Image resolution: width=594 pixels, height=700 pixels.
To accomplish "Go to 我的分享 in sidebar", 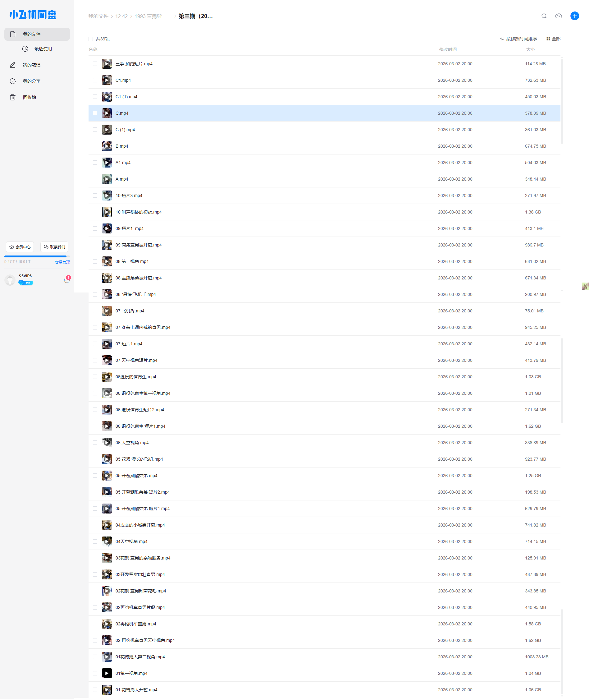I will click(x=31, y=81).
